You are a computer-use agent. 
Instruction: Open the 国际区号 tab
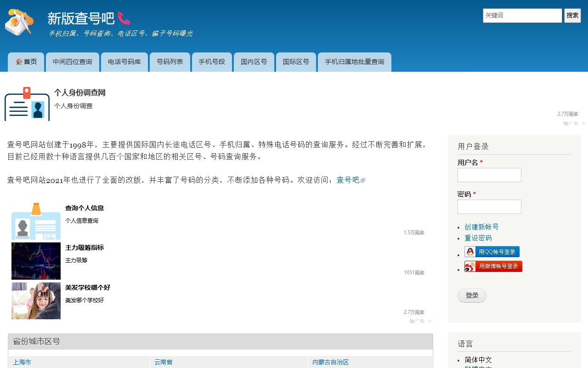click(x=296, y=62)
